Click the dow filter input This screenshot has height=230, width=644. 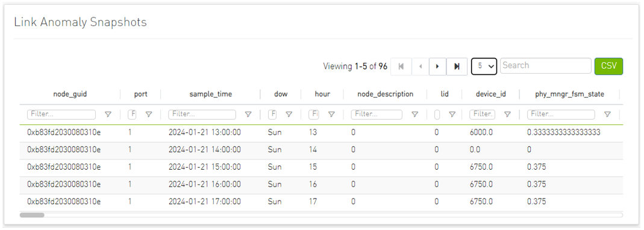tap(272, 114)
